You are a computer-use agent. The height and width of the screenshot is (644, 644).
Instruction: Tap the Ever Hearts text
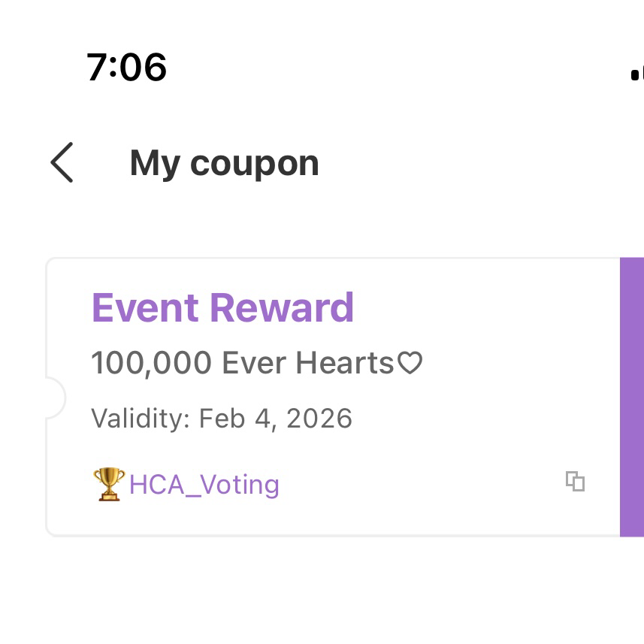point(307,364)
